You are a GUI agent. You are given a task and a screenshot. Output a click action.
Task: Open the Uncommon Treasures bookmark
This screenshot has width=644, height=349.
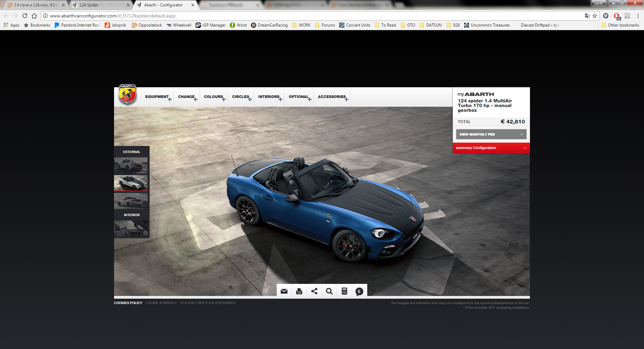487,25
